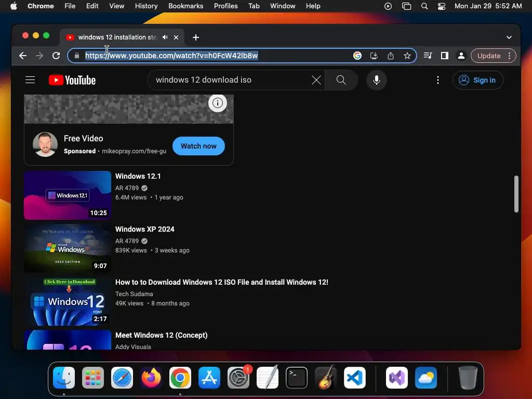Visit the Addy Visuals channel
The width and height of the screenshot is (532, 399).
133,347
